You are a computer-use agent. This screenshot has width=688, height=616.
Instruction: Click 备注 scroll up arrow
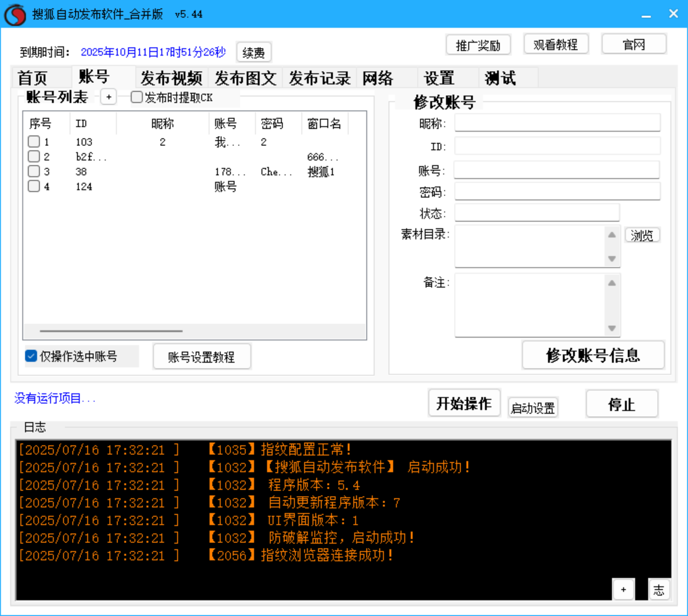coord(612,283)
